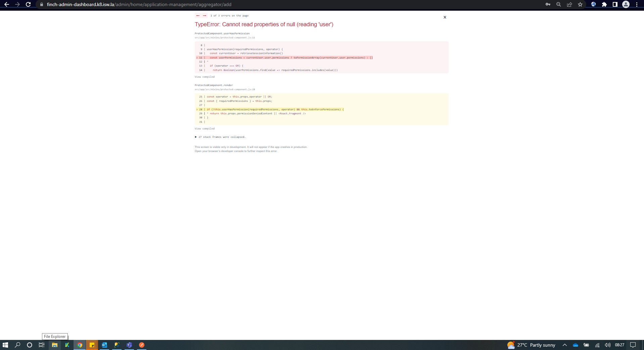
Task: Click the zoom magnifier icon in address bar
Action: (x=558, y=4)
